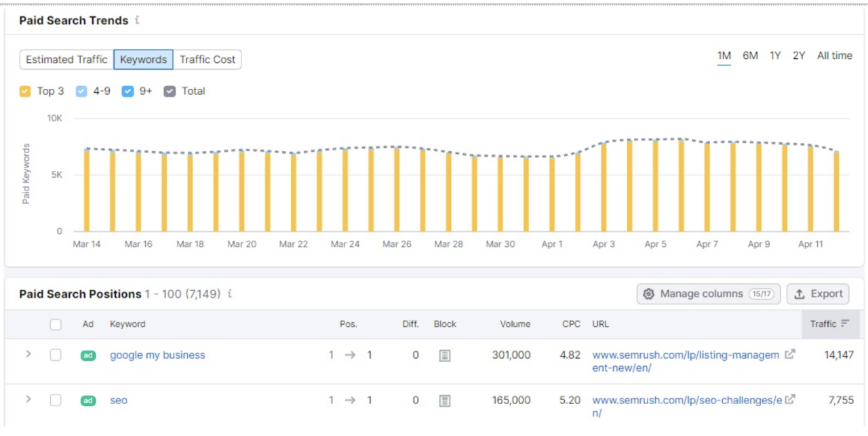This screenshot has height=436, width=868.
Task: Click Block icon in google my business row
Action: (445, 355)
